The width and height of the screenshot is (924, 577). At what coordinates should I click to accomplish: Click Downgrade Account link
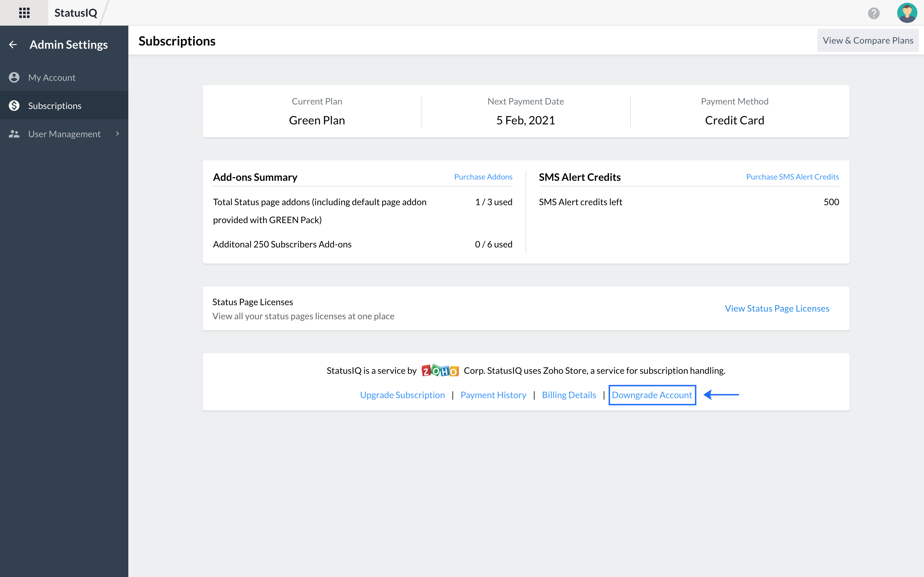pyautogui.click(x=652, y=395)
